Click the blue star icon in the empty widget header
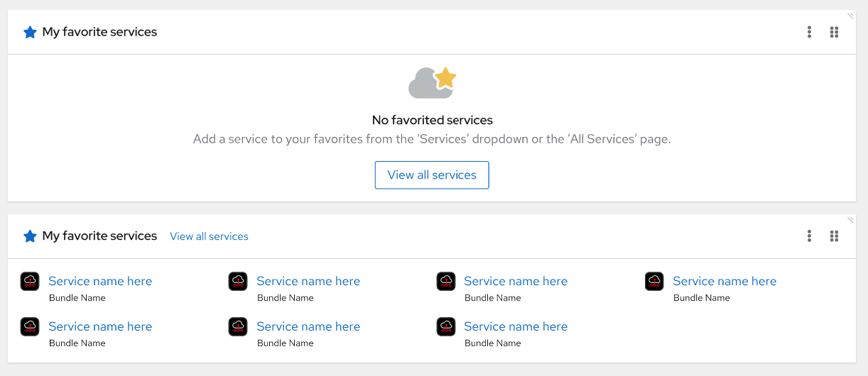The image size is (868, 376). pos(30,32)
